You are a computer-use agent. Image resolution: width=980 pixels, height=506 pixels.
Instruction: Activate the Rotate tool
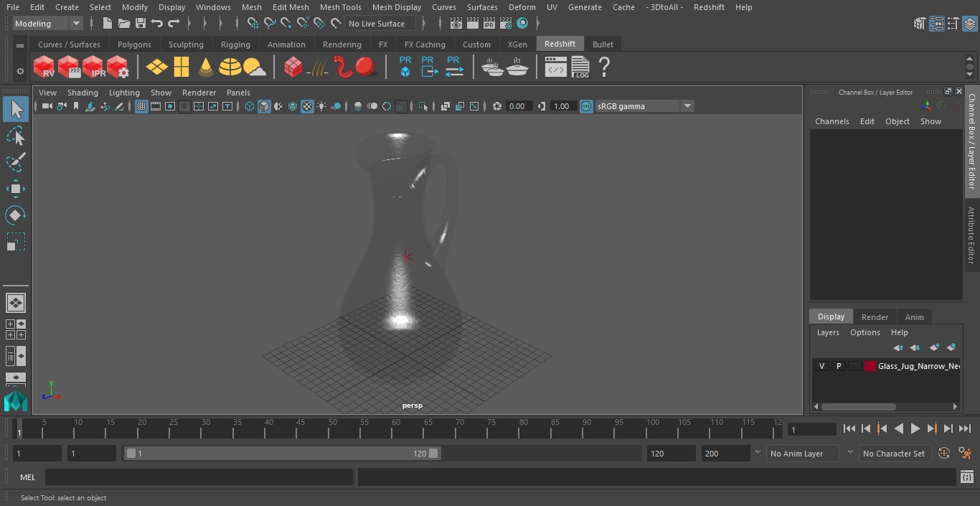coord(15,215)
